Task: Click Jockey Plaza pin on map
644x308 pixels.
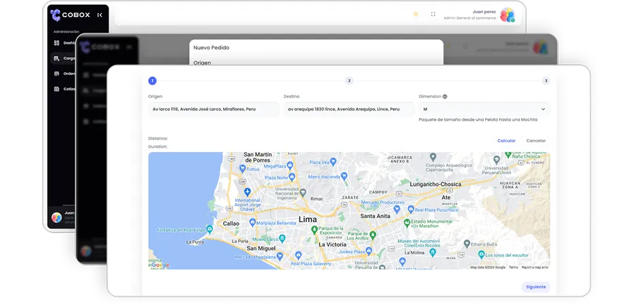Action: click(369, 251)
